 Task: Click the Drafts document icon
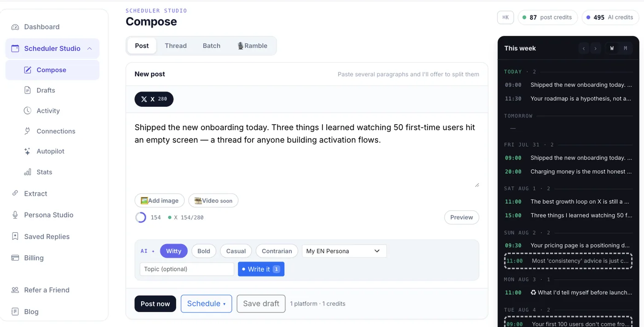pyautogui.click(x=28, y=91)
